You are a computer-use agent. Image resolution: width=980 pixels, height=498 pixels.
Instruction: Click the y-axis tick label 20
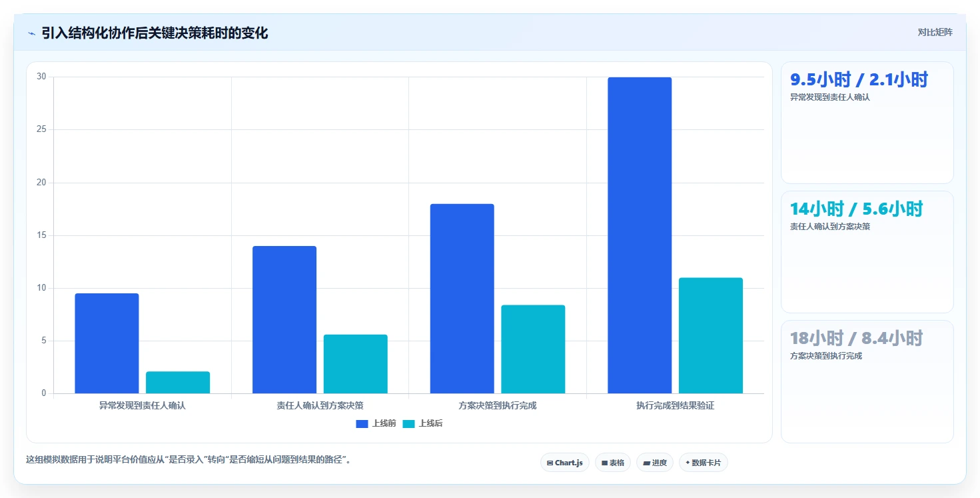pos(41,183)
